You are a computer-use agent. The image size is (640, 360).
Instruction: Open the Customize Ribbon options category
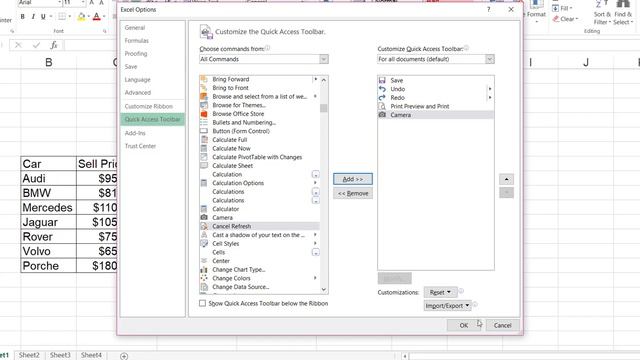point(149,106)
